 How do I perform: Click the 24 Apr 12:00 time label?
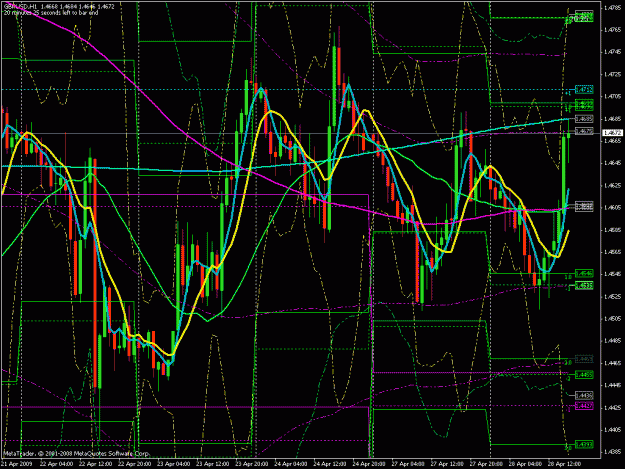(330, 464)
